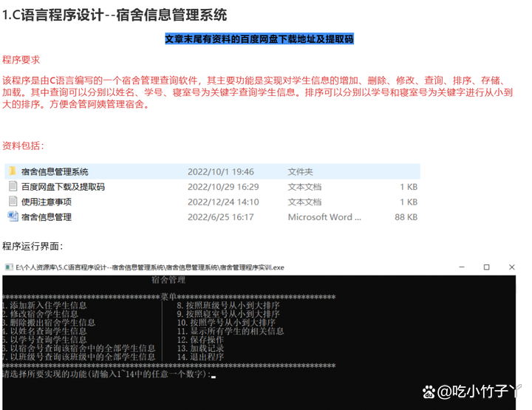The height and width of the screenshot is (410, 532).
Task: Select the 使用注意事项 text file icon
Action: pos(13,202)
